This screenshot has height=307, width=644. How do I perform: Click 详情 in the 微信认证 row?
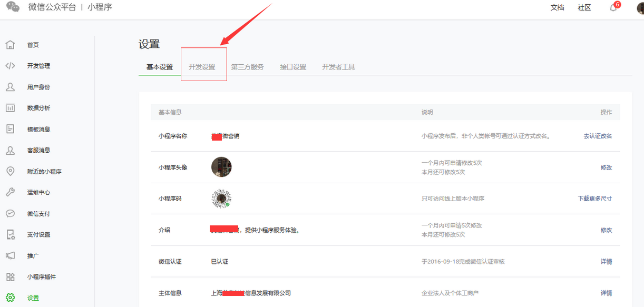tap(606, 262)
